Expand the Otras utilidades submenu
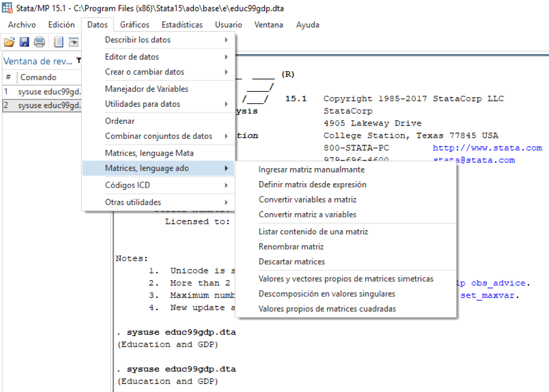The width and height of the screenshot is (549, 392). pyautogui.click(x=158, y=202)
